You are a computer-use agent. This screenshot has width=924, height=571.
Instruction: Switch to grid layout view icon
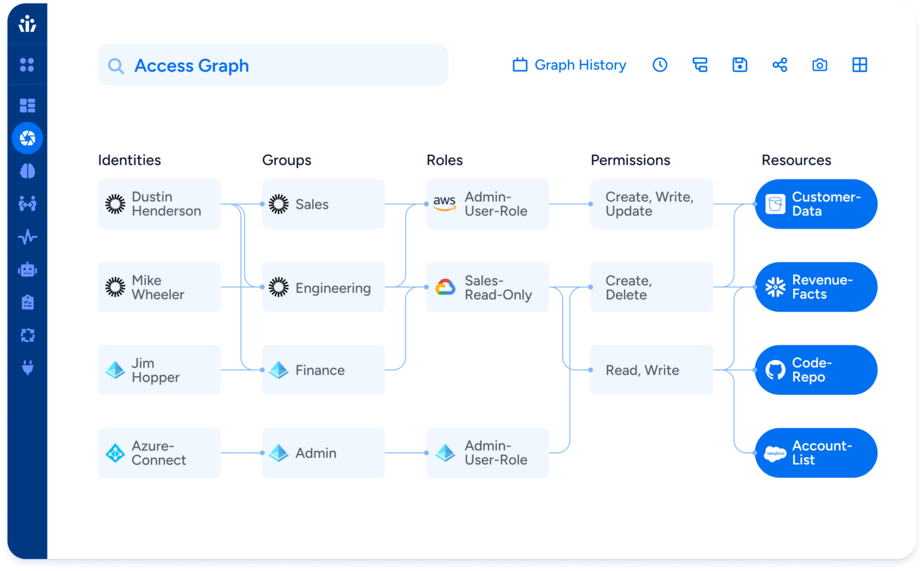click(x=859, y=64)
